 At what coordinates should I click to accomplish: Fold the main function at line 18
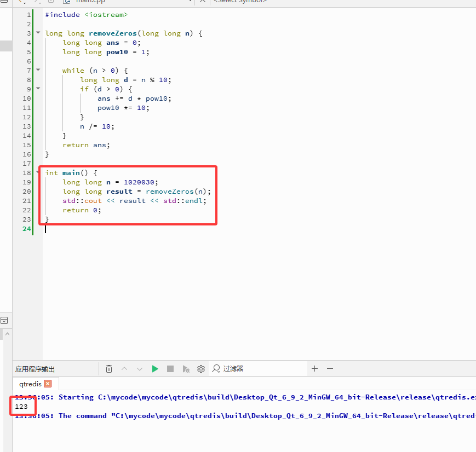pyautogui.click(x=38, y=172)
